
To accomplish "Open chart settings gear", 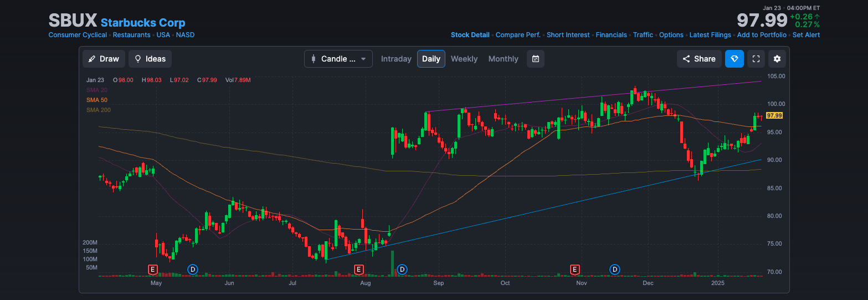I will tap(777, 59).
